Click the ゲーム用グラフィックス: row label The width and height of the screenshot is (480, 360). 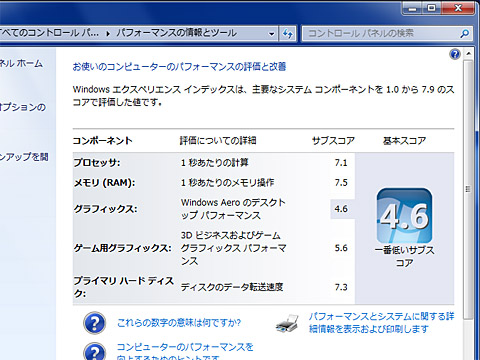tap(123, 248)
